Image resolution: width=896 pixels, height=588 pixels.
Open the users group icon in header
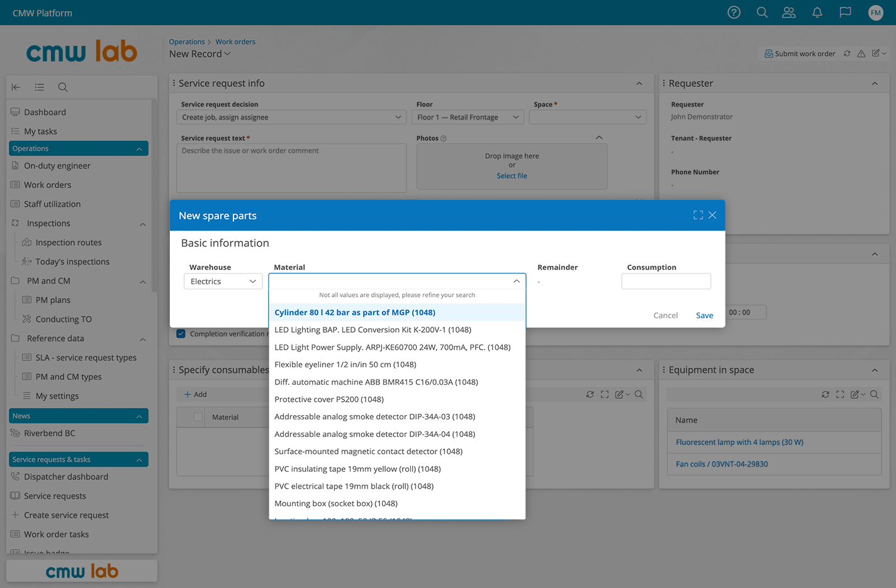pyautogui.click(x=789, y=13)
